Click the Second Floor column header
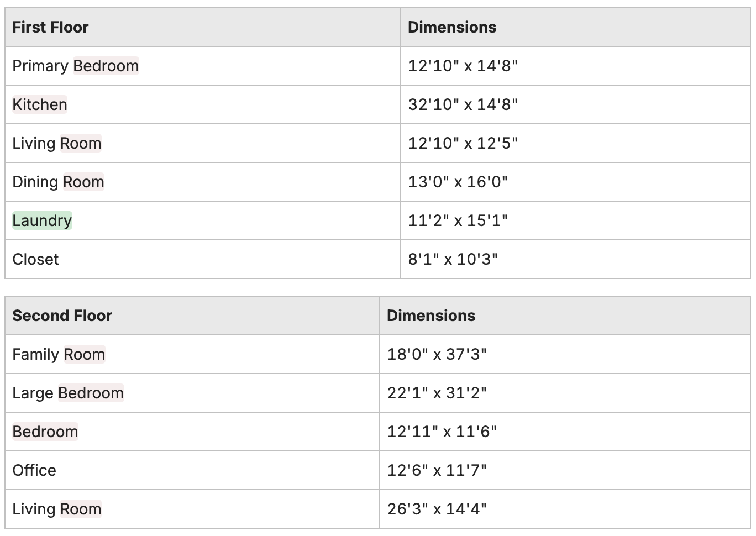This screenshot has width=756, height=536. pos(62,316)
